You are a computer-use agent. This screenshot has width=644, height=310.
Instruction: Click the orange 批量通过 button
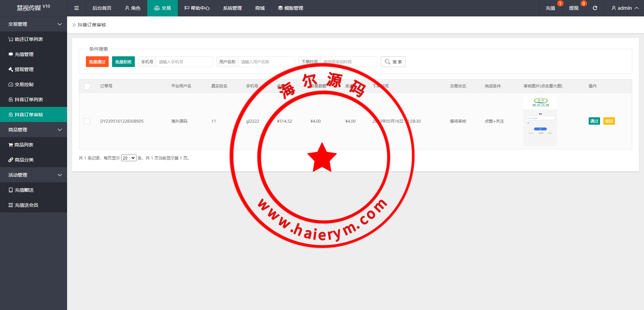pyautogui.click(x=97, y=62)
